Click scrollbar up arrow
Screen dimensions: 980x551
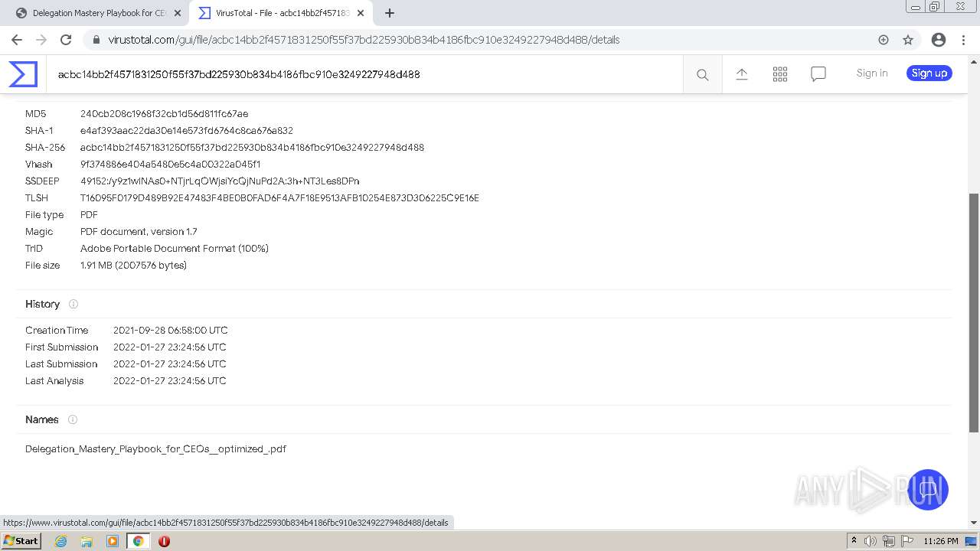[974, 60]
